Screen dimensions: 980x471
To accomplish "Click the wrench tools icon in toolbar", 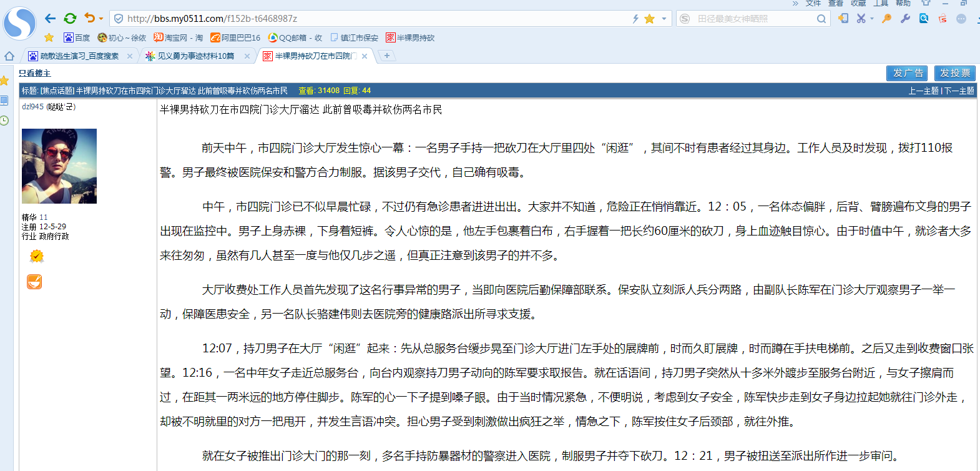I will pos(905,19).
